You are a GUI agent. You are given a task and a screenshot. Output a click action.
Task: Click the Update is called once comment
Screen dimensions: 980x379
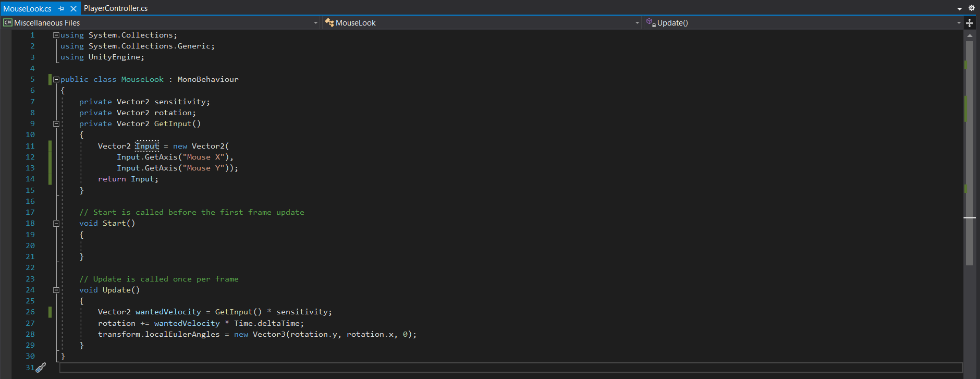159,279
